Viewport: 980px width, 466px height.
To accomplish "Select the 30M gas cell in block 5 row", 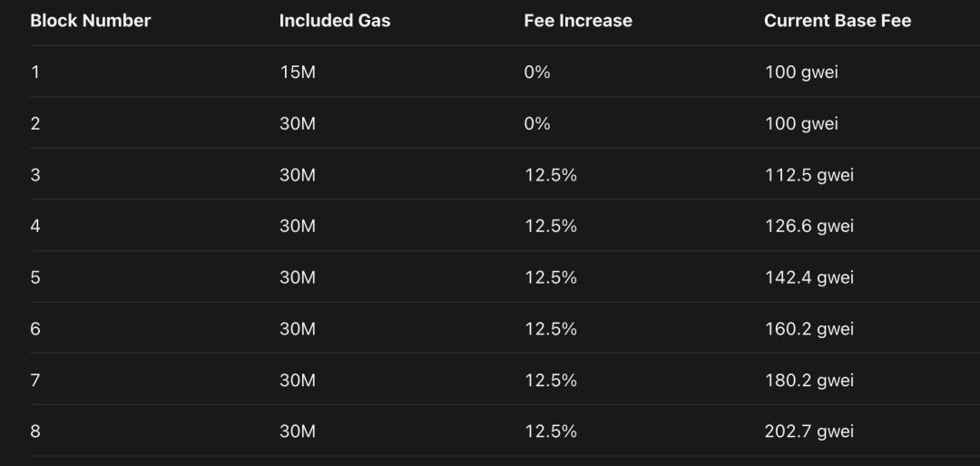I will pos(298,277).
